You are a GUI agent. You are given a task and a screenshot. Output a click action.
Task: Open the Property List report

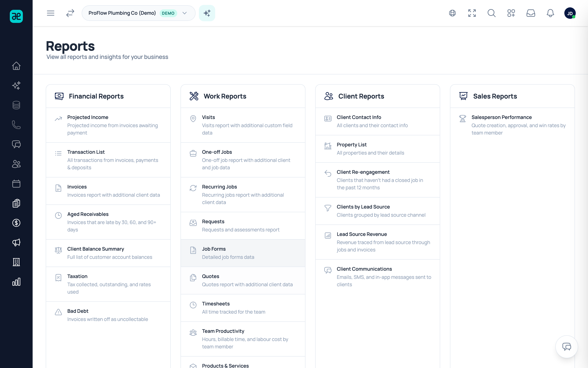coord(378,149)
